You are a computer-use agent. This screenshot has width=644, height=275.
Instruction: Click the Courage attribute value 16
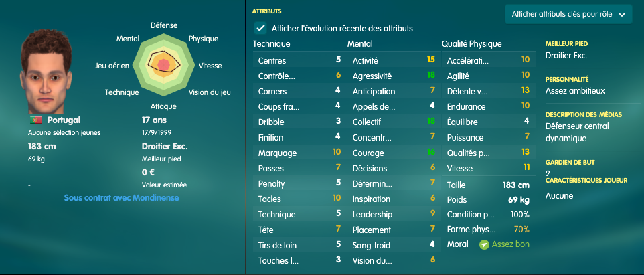point(431,153)
